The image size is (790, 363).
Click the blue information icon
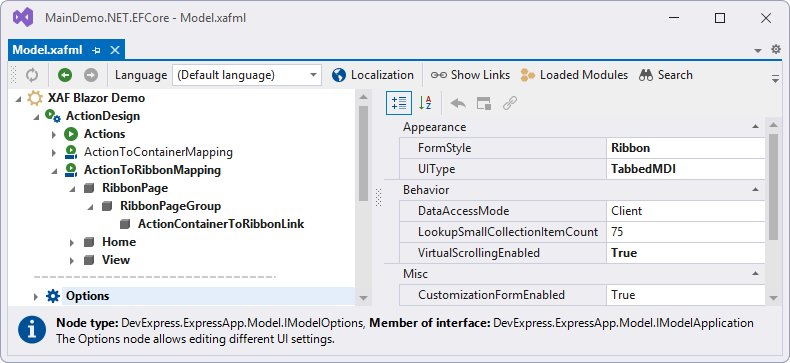(32, 330)
